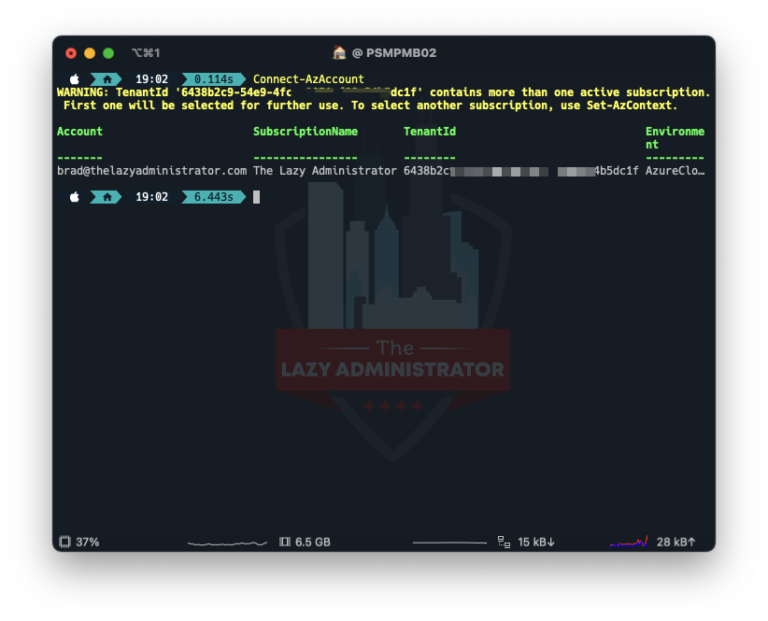Click the ⌥⌘1 session shortcut label

[145, 53]
